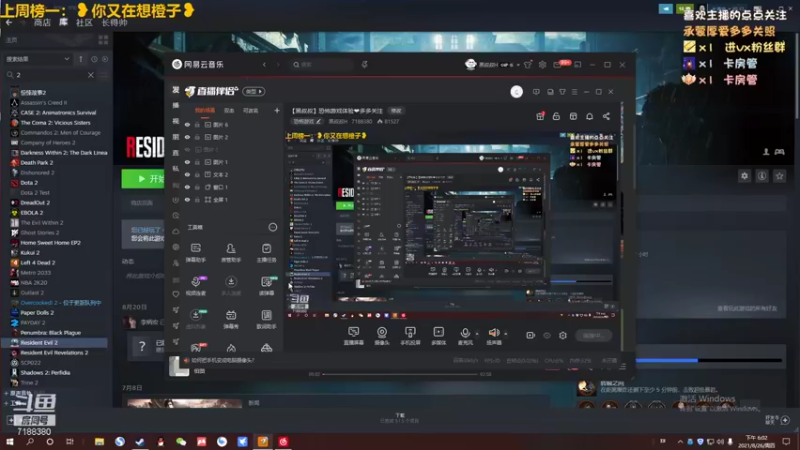Open the 直播屏幕 screen capture source
The width and height of the screenshot is (800, 450).
[x=354, y=336]
